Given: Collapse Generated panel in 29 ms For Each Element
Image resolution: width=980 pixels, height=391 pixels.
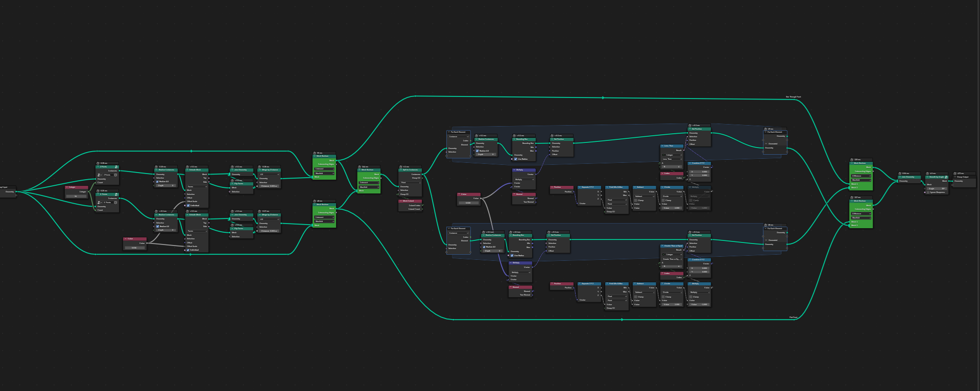Looking at the screenshot, I should [x=766, y=144].
